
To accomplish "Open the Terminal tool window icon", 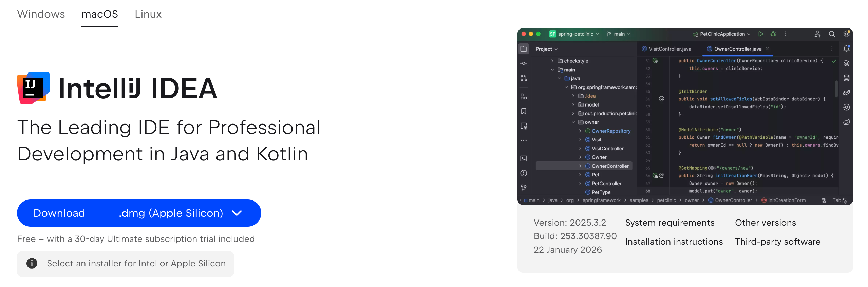I will click(x=524, y=158).
